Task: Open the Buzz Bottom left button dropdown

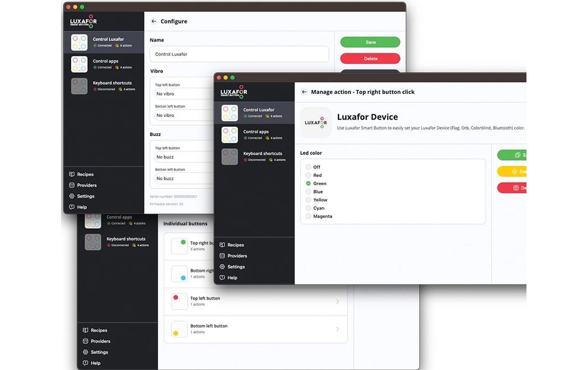Action: coord(182,178)
